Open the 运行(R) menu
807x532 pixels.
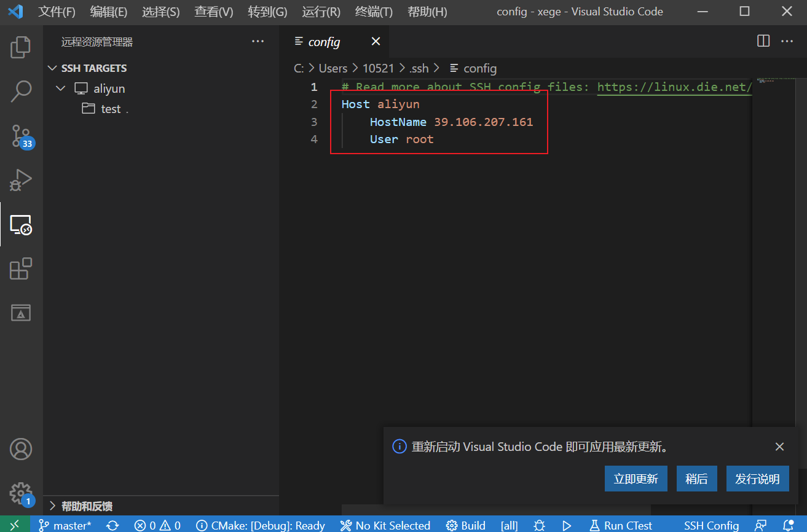pos(321,12)
